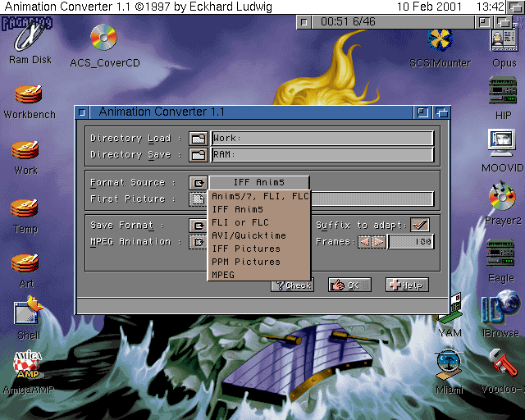Screen dimensions: 525x420
Task: Click folder icon beside Directory Load
Action: (199, 139)
